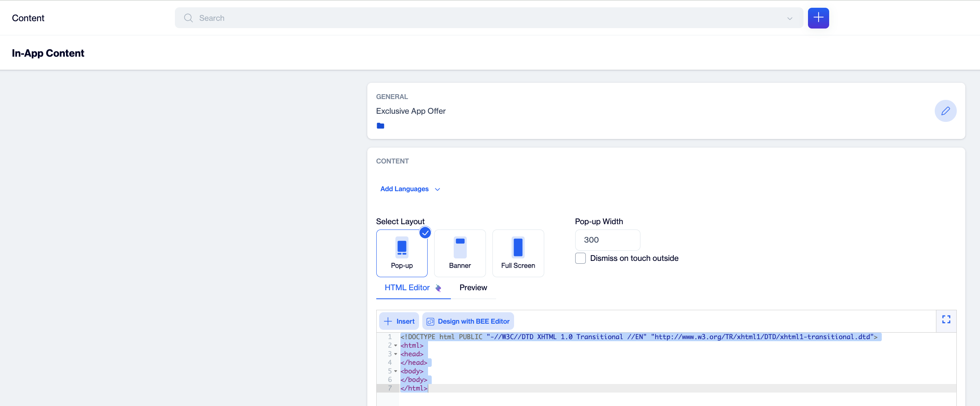Open the Add Languages dropdown
The image size is (980, 406).
pos(410,189)
